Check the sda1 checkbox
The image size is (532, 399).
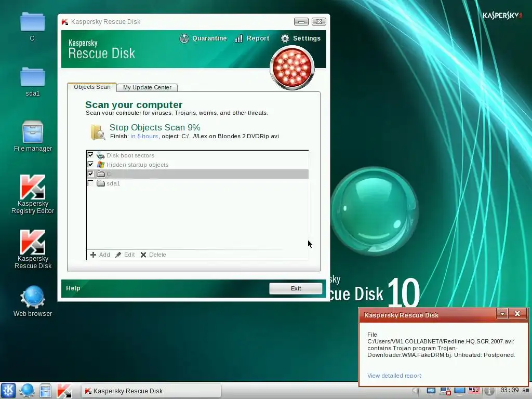pyautogui.click(x=90, y=183)
